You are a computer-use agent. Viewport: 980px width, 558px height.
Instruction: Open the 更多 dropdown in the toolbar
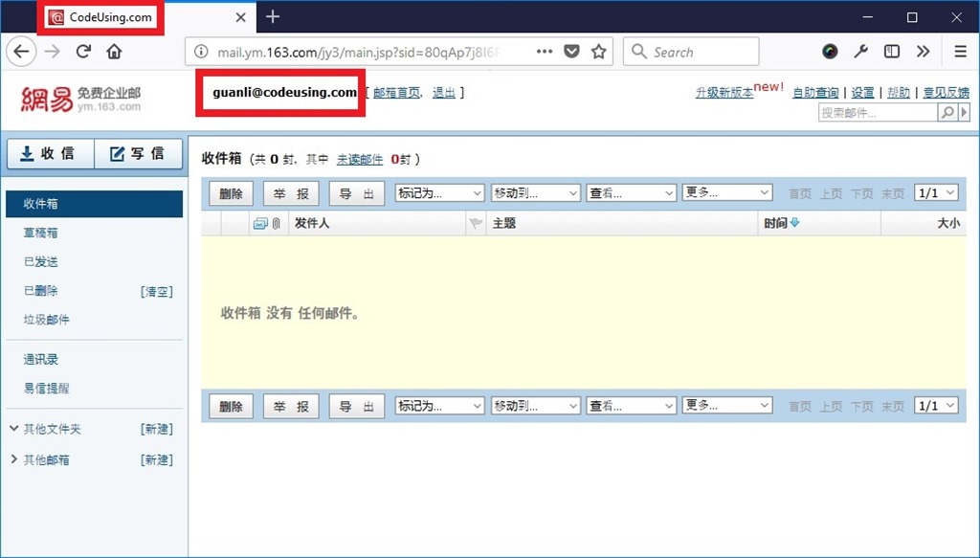click(727, 191)
